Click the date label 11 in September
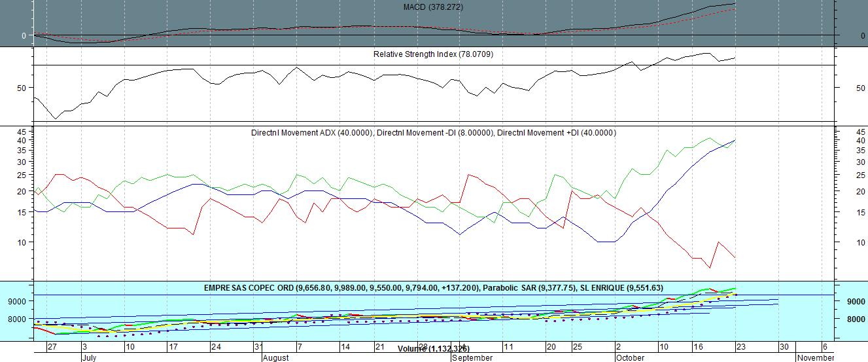This screenshot has height=362, width=868. pyautogui.click(x=508, y=347)
